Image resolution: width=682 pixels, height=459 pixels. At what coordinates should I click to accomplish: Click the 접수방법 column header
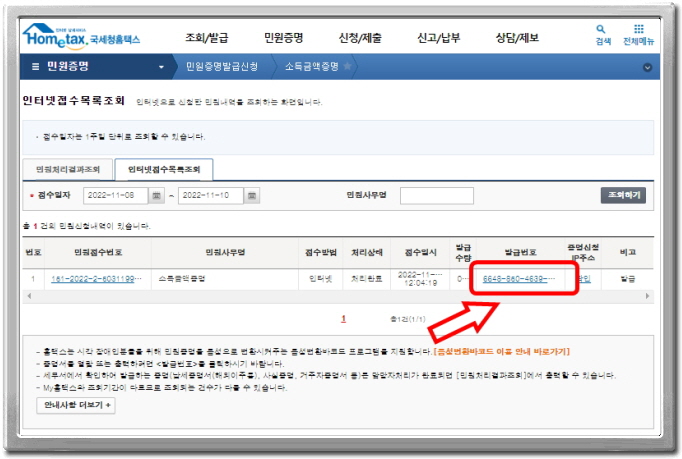pos(321,252)
